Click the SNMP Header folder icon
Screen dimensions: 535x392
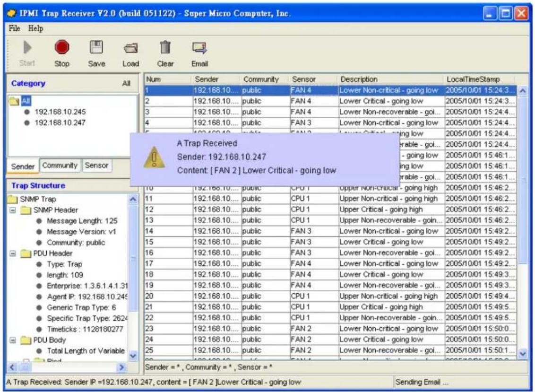26,210
